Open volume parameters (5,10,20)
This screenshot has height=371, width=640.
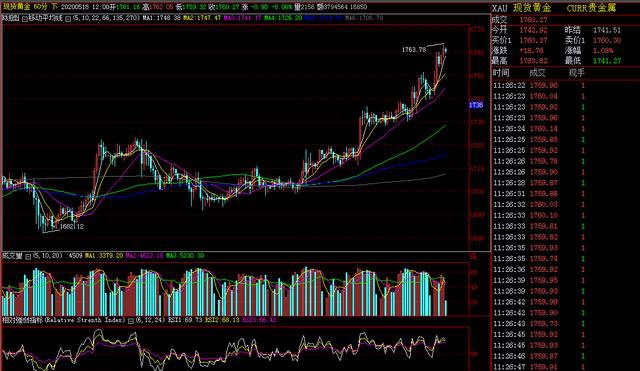coord(47,256)
